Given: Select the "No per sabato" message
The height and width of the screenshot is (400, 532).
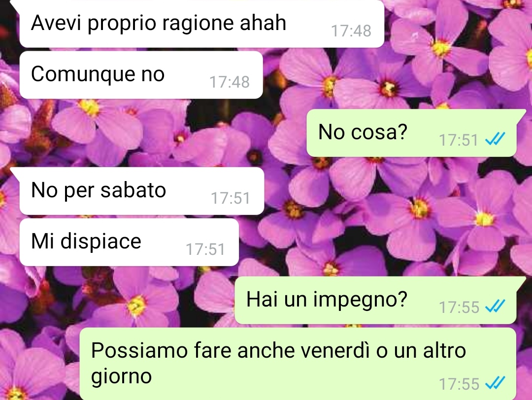Looking at the screenshot, I should [x=142, y=191].
